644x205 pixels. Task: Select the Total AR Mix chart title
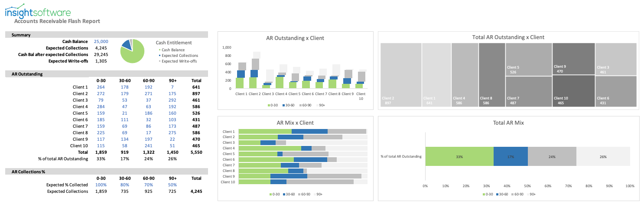[x=508, y=123]
